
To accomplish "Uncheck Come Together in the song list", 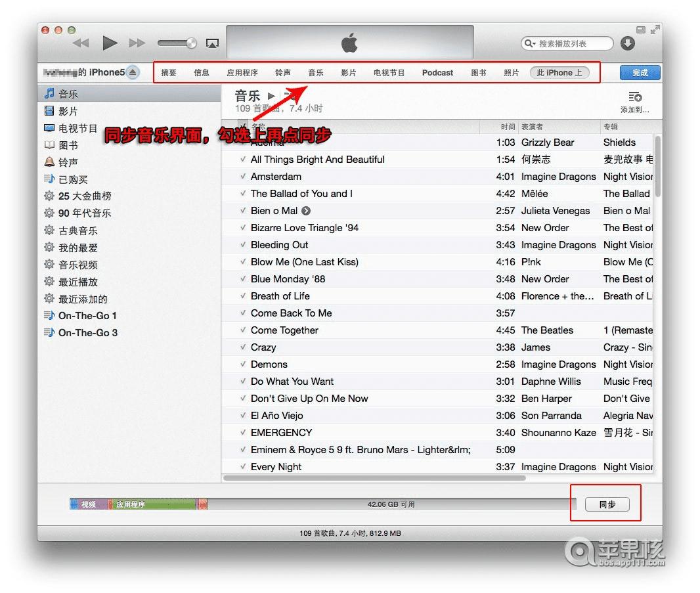I will pyautogui.click(x=242, y=330).
